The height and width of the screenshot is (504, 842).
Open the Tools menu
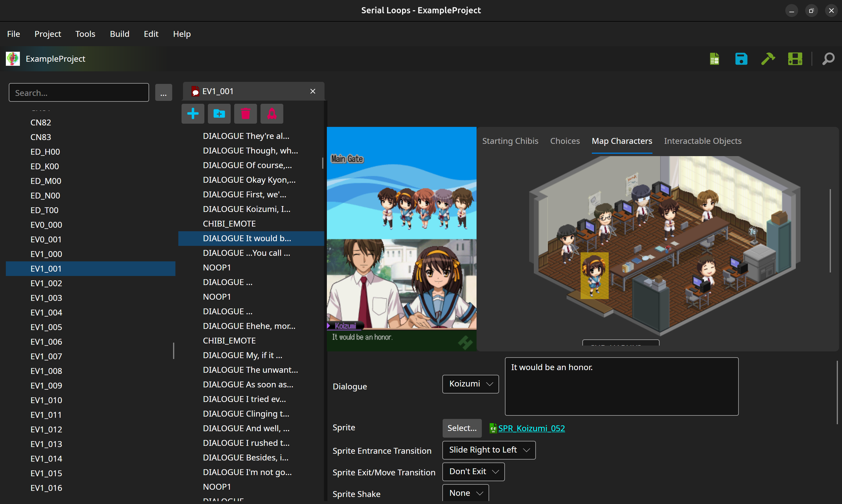pos(85,34)
